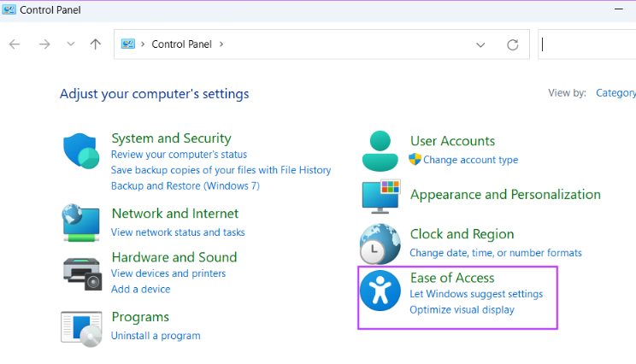Click the Back arrow button

click(15, 44)
